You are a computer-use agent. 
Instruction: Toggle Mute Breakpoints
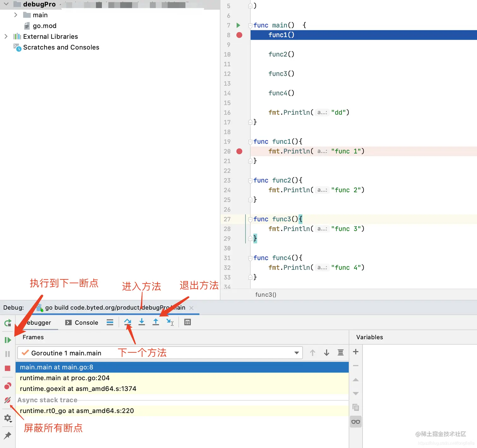click(8, 400)
